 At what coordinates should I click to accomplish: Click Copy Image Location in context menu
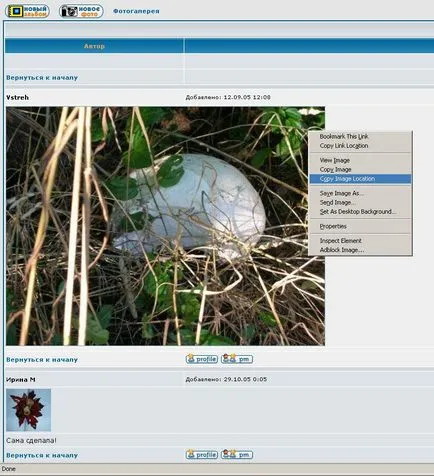tap(360, 179)
